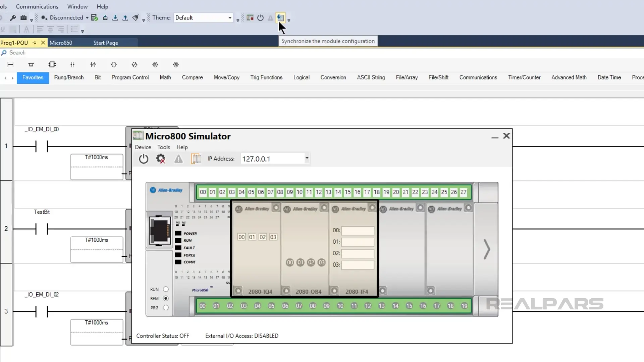Select the Timer/Counter instruction category
Screen dimensions: 644x362
524,77
